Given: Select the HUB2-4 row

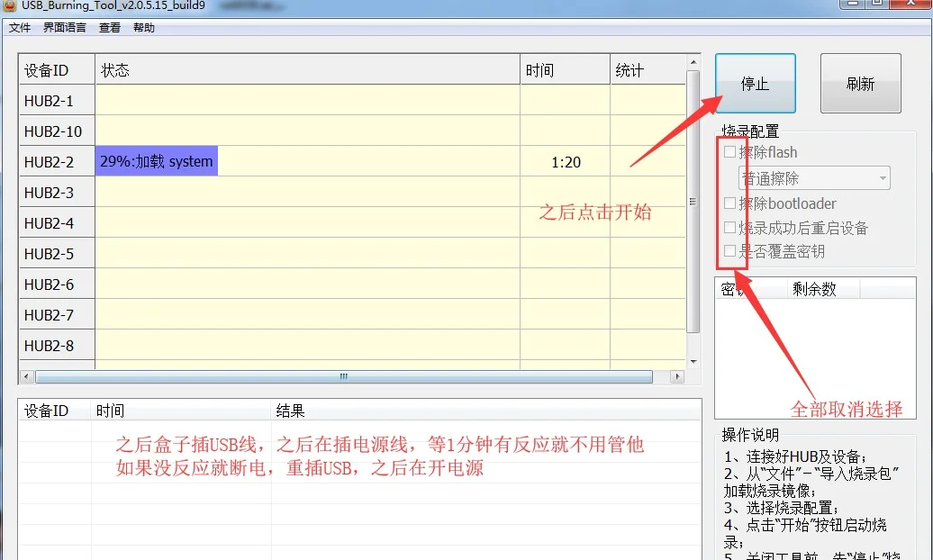Looking at the screenshot, I should (x=352, y=223).
